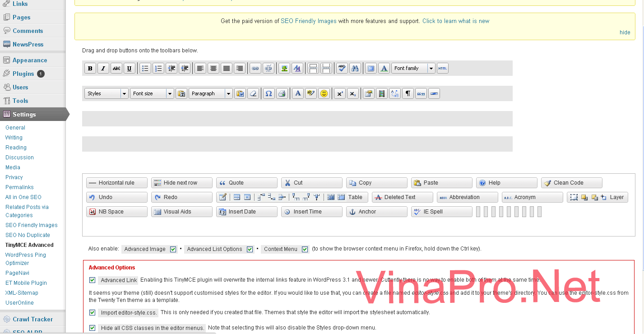Open Permalinks under Settings menu
The width and height of the screenshot is (644, 334).
(19, 187)
